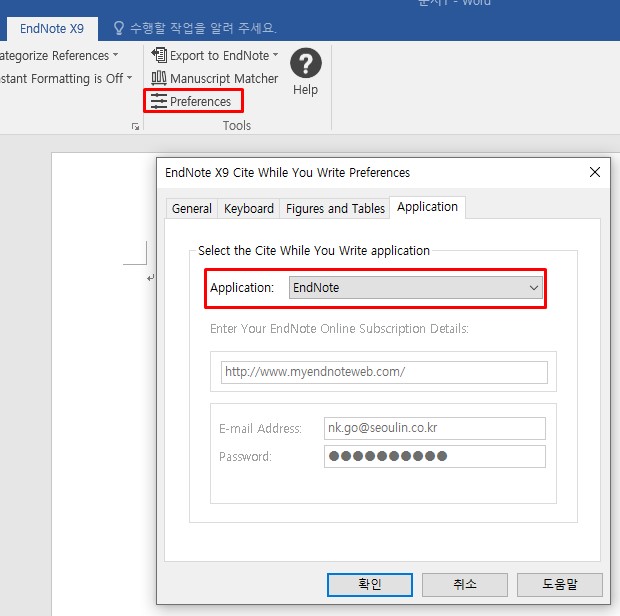Click the myendnoteweb URL field

click(x=384, y=372)
